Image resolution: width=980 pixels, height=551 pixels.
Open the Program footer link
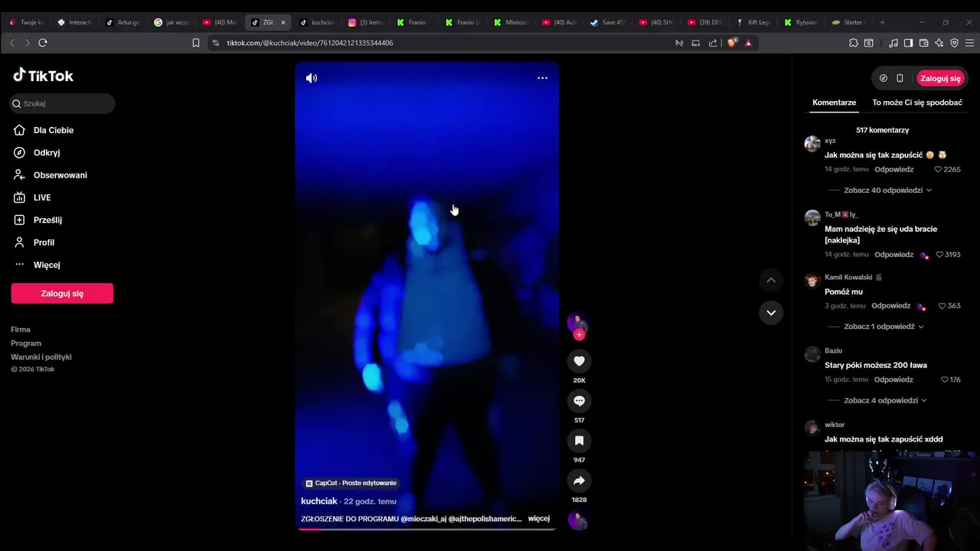[26, 344]
